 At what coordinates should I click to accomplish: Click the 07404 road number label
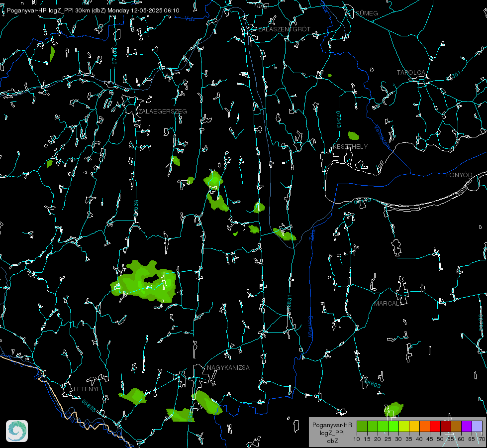[x=114, y=56]
